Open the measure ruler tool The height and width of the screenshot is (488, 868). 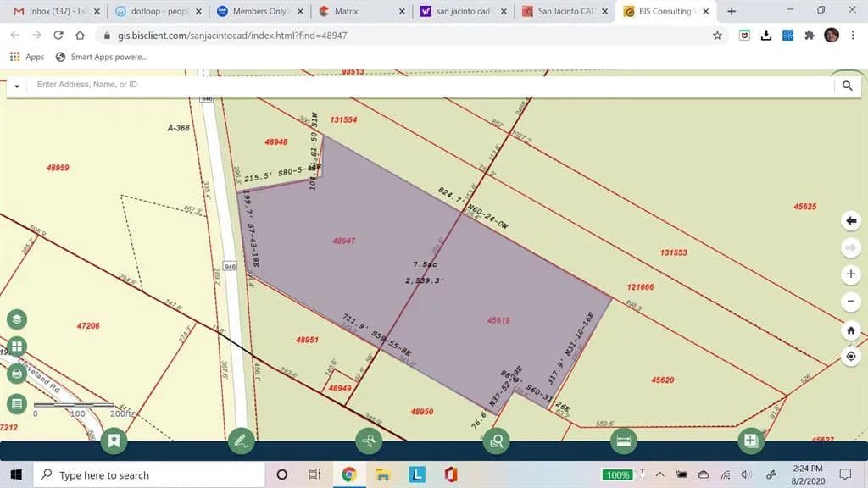click(x=623, y=440)
